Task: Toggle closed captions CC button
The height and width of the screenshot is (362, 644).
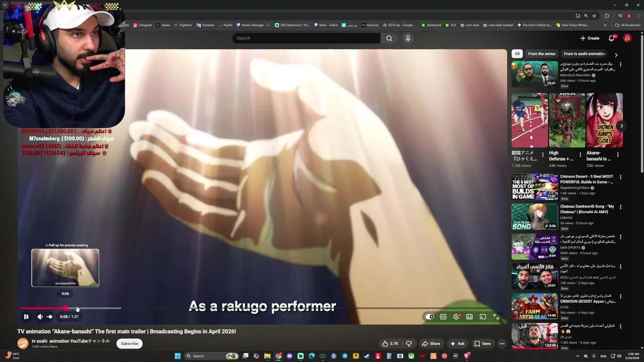Action: [x=443, y=317]
